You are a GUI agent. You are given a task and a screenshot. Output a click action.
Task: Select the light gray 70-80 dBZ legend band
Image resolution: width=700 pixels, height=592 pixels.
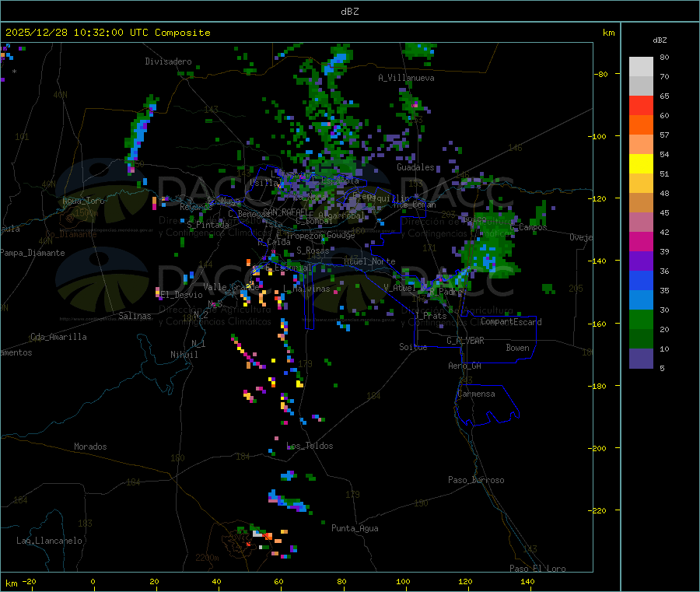pyautogui.click(x=641, y=67)
